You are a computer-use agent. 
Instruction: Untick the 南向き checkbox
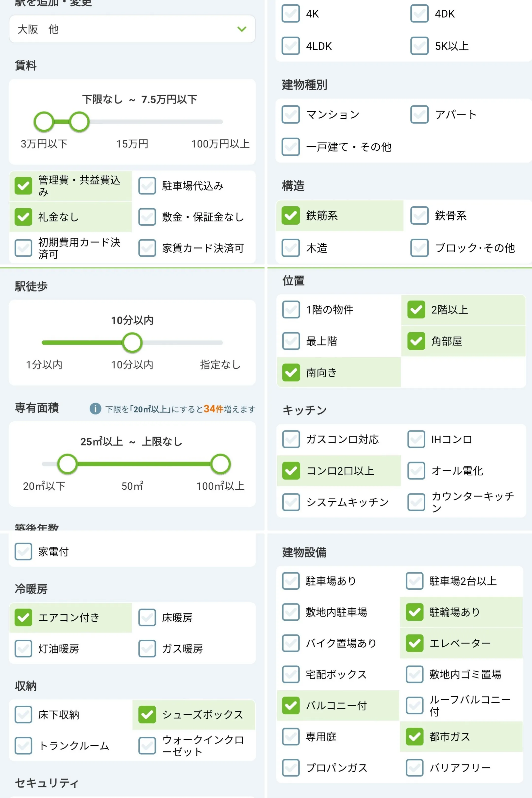[291, 373]
